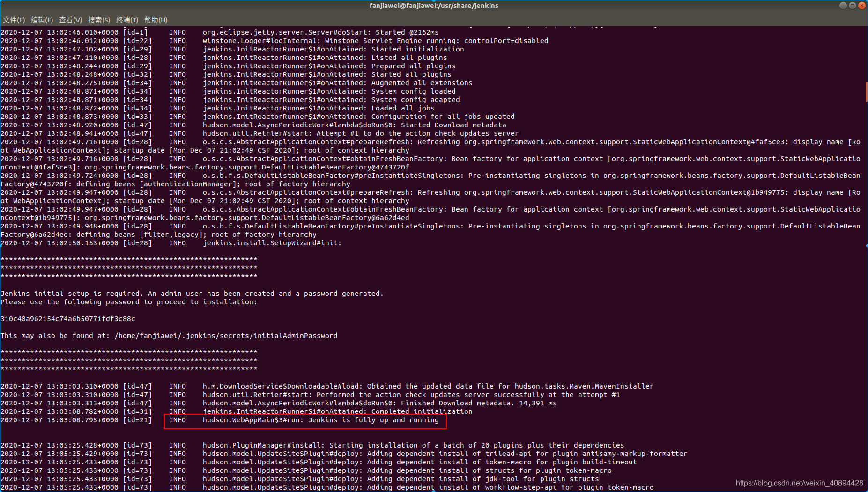Open the 帮助(H) menu
Screen dimensions: 868x492
[156, 20]
